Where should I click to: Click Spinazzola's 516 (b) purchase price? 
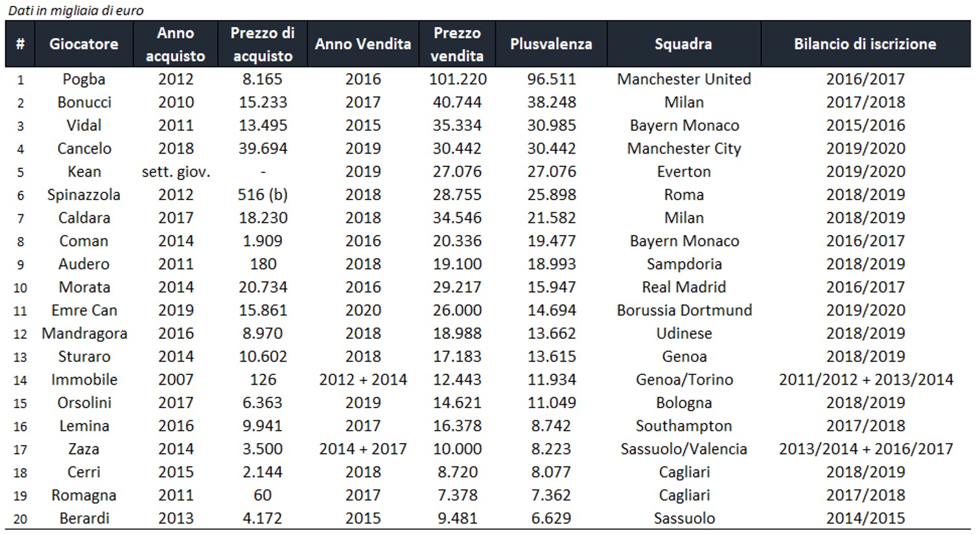(x=262, y=195)
